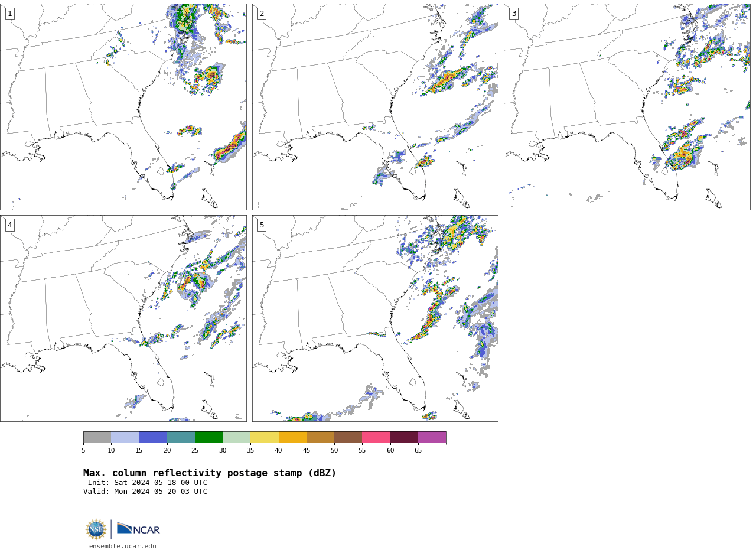Click the light lavender 10-15 dBZ swatch

pos(125,437)
